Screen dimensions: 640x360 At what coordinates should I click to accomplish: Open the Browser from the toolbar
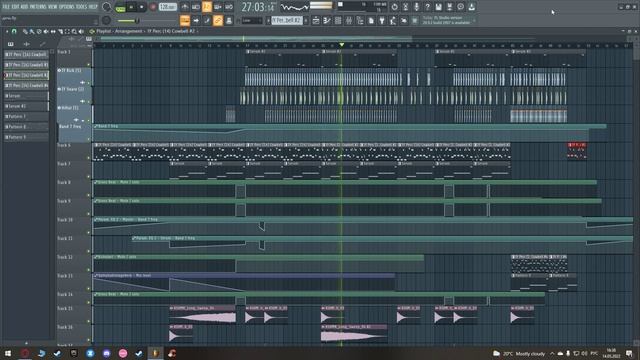[360, 20]
